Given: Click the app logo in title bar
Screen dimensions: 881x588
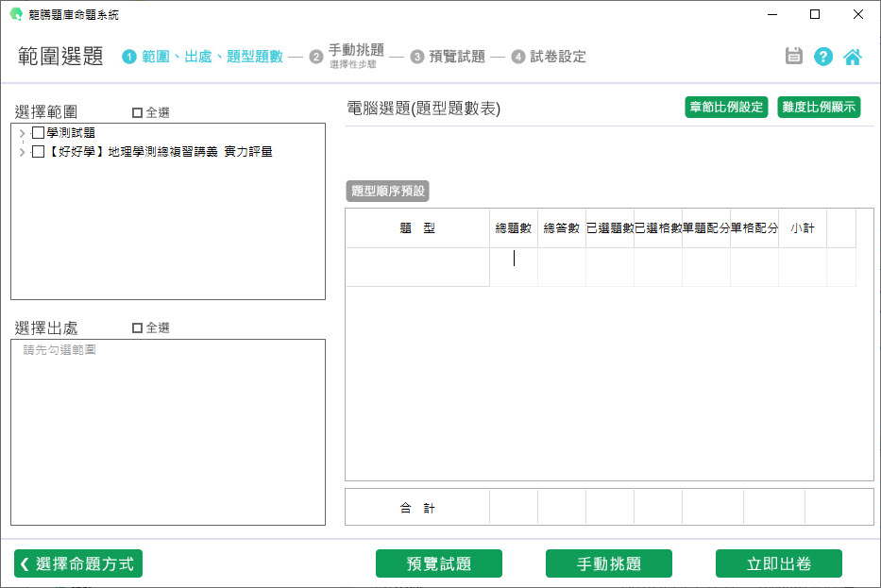Looking at the screenshot, I should [x=16, y=14].
